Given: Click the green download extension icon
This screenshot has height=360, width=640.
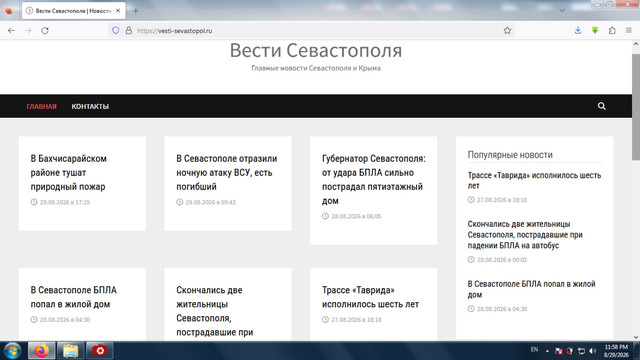Looking at the screenshot, I should click(595, 31).
